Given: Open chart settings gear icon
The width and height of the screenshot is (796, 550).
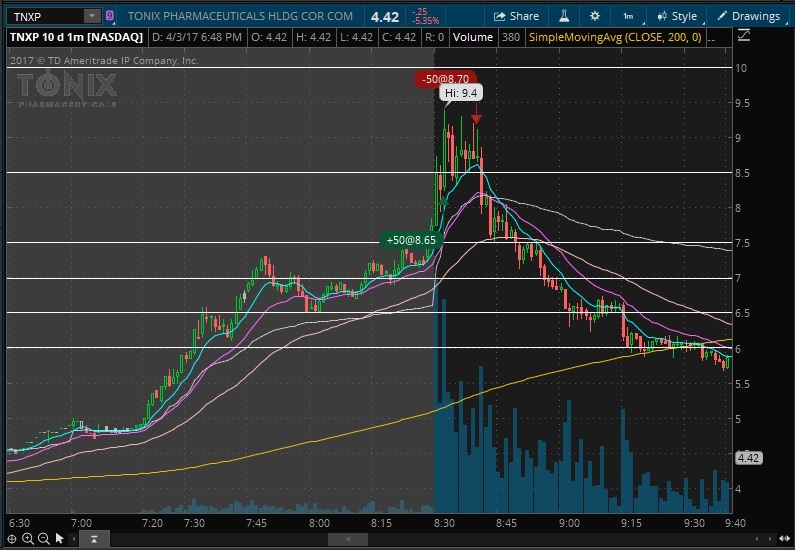Looking at the screenshot, I should click(594, 16).
